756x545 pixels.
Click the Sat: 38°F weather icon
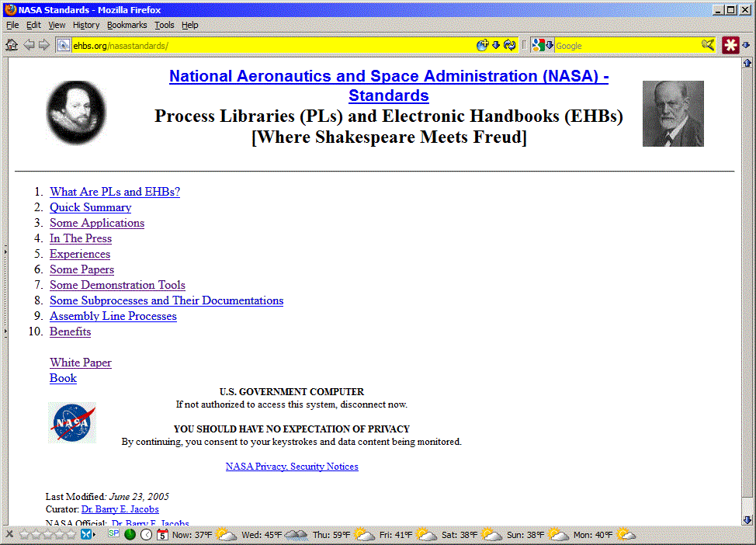pyautogui.click(x=492, y=534)
